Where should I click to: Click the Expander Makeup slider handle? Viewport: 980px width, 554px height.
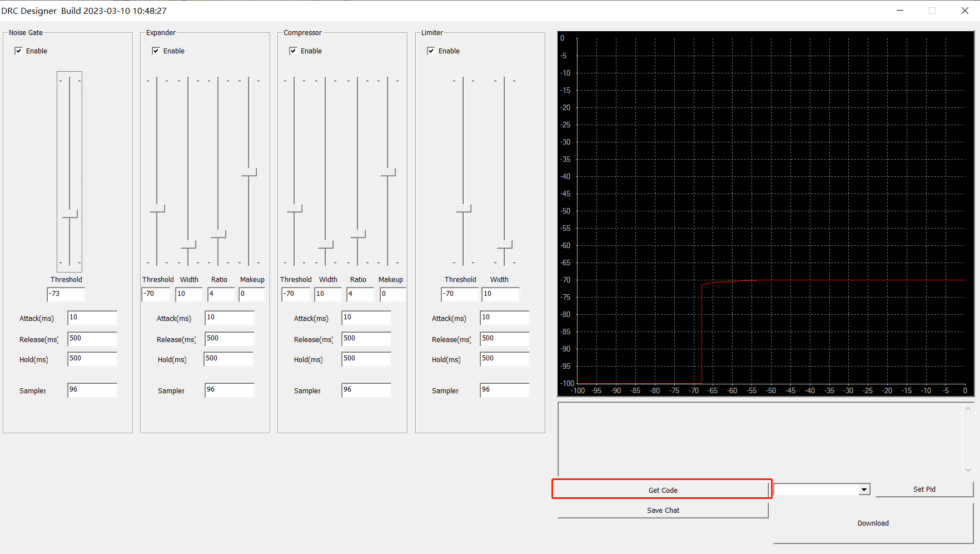(x=249, y=172)
